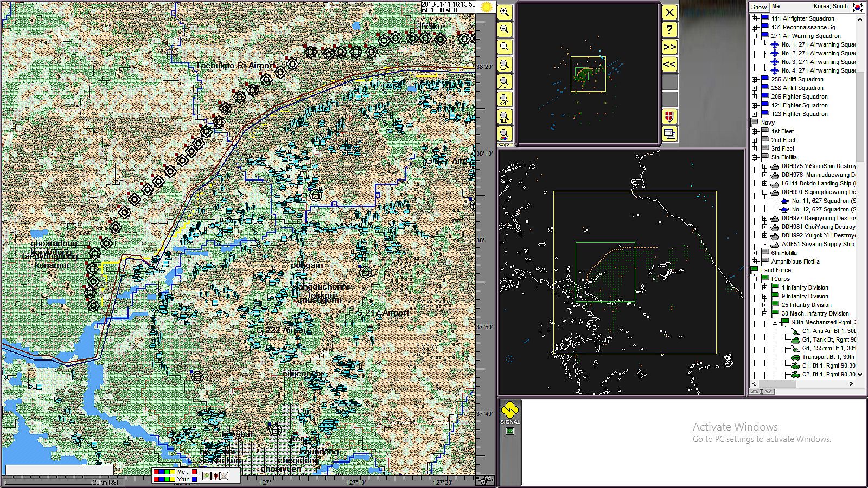868x488 pixels.
Task: Select L6111 Dokdo Landing Ship entry
Action: click(x=818, y=183)
